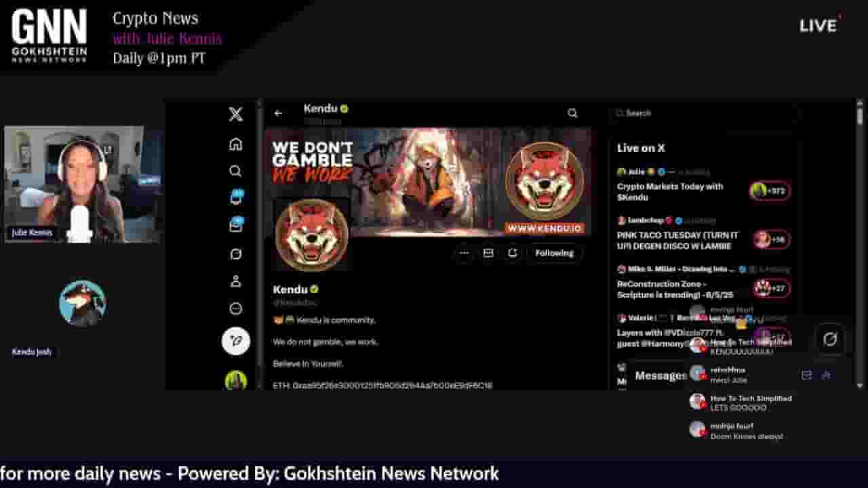Click the account avatar below the Post button
Image resolution: width=868 pixels, height=488 pixels.
tap(236, 380)
